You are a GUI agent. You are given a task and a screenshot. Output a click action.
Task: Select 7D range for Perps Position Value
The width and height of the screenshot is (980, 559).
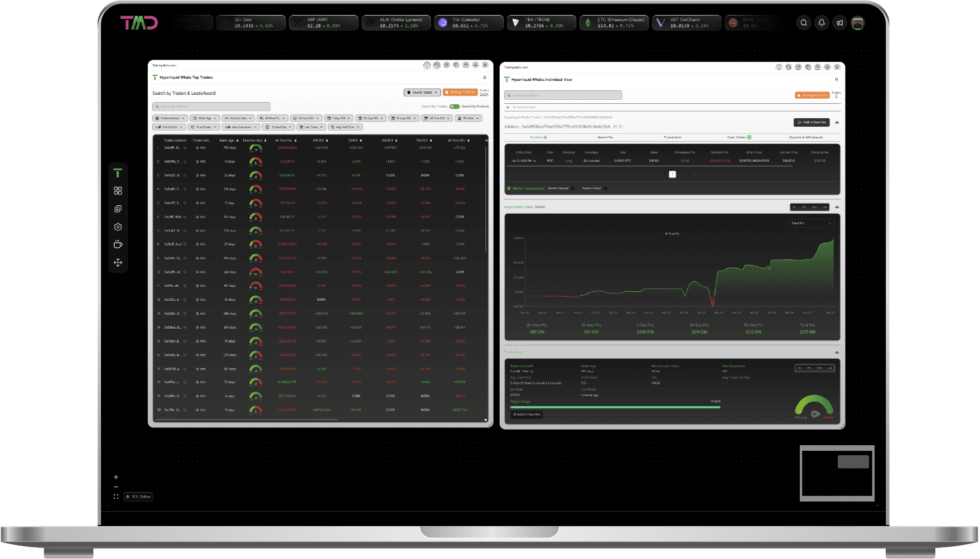pos(804,207)
